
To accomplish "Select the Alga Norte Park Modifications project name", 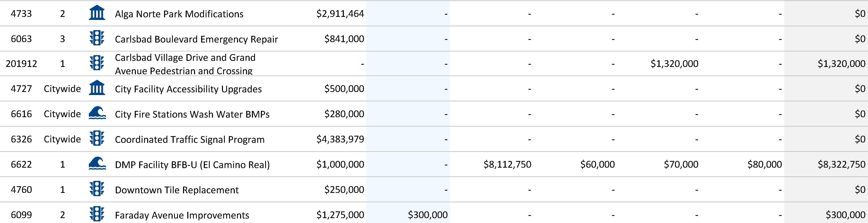I will point(179,14).
